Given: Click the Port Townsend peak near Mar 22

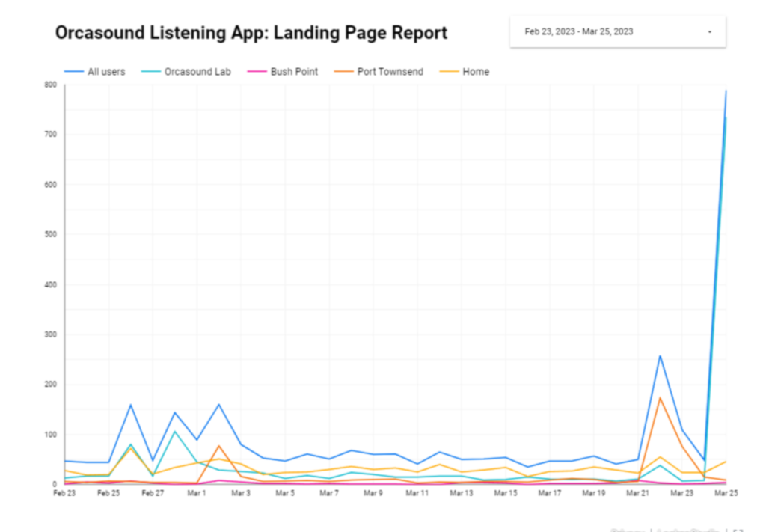Looking at the screenshot, I should [660, 397].
